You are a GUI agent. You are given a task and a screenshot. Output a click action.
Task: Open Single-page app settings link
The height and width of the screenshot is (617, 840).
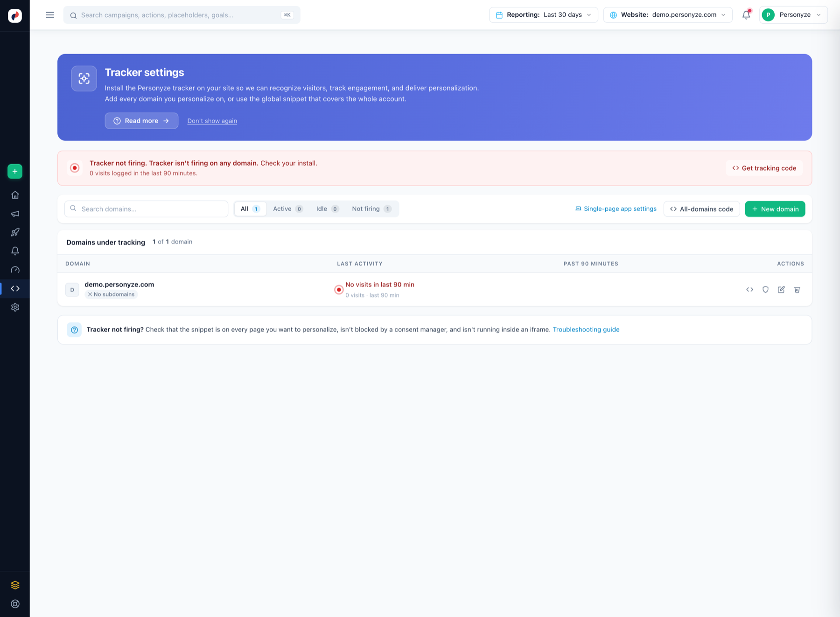pyautogui.click(x=616, y=209)
